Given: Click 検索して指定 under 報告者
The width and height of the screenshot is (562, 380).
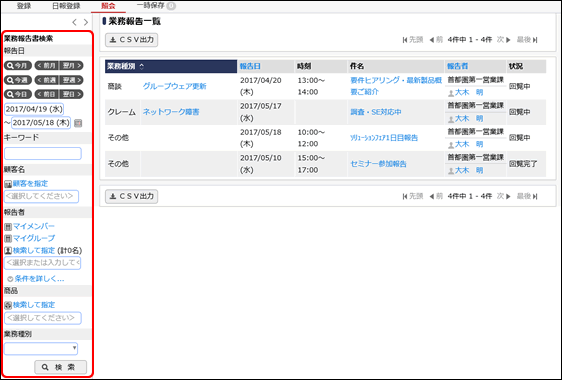Looking at the screenshot, I should coord(34,251).
